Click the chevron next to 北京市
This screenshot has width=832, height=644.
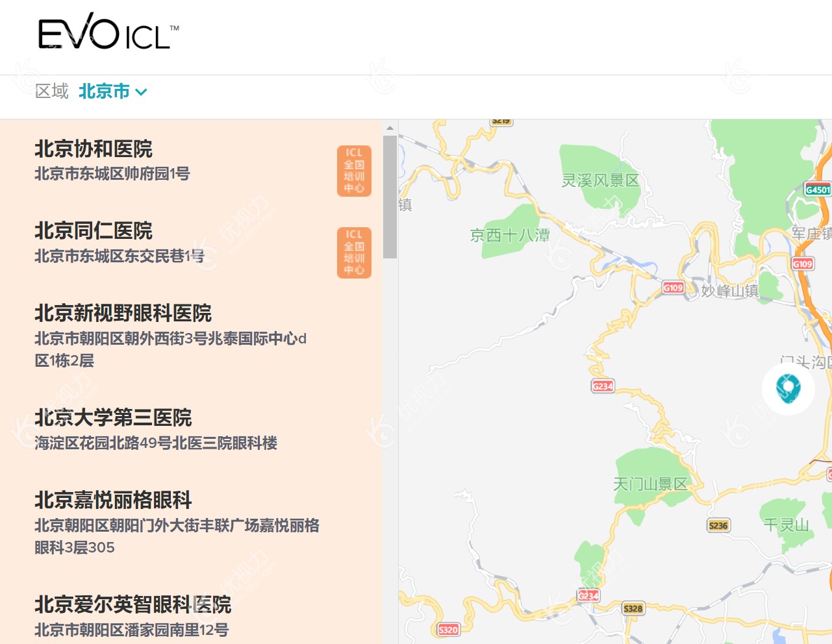[141, 92]
